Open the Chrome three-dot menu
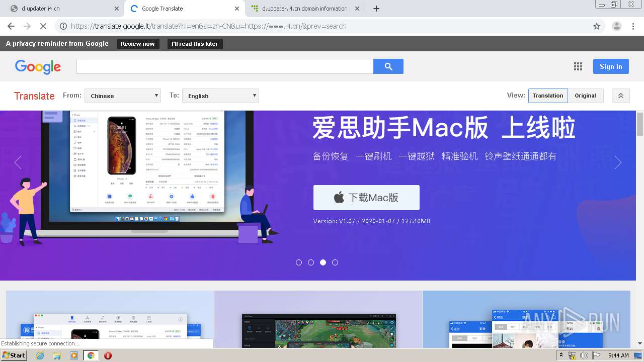Screen dimensions: 644x362 (633, 26)
